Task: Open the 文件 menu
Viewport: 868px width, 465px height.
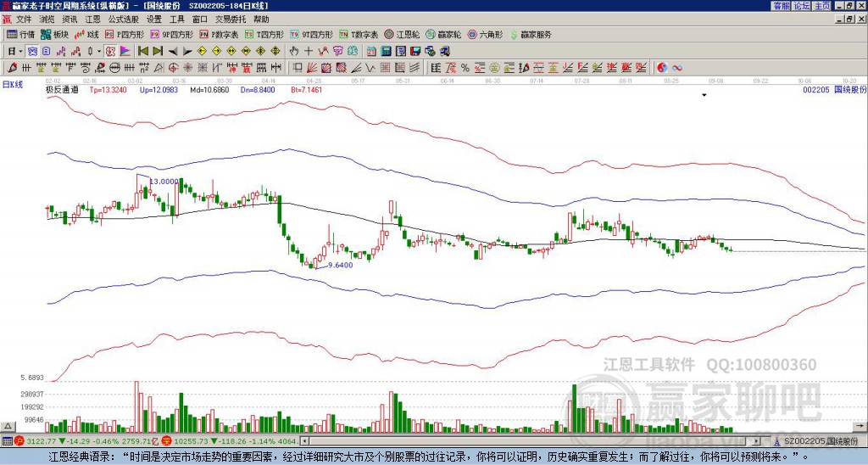Action: 24,20
